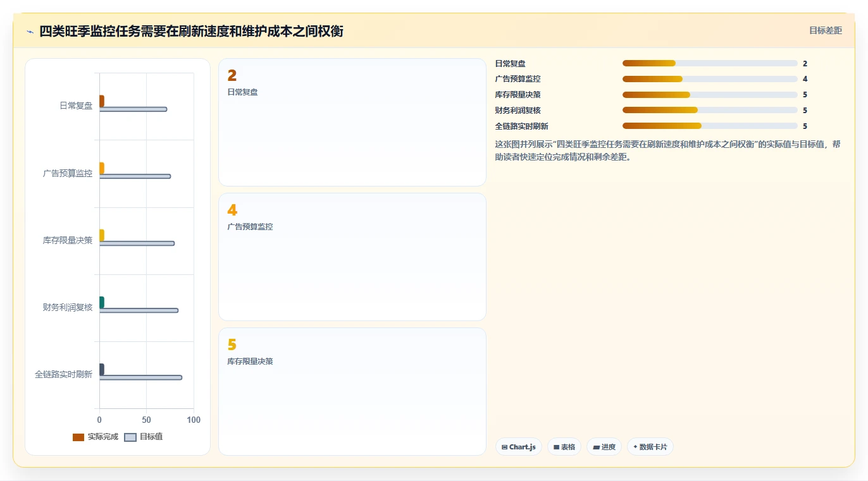The height and width of the screenshot is (481, 868).
Task: Click the 全链路实时刷新 label in the progress list
Action: 521,126
